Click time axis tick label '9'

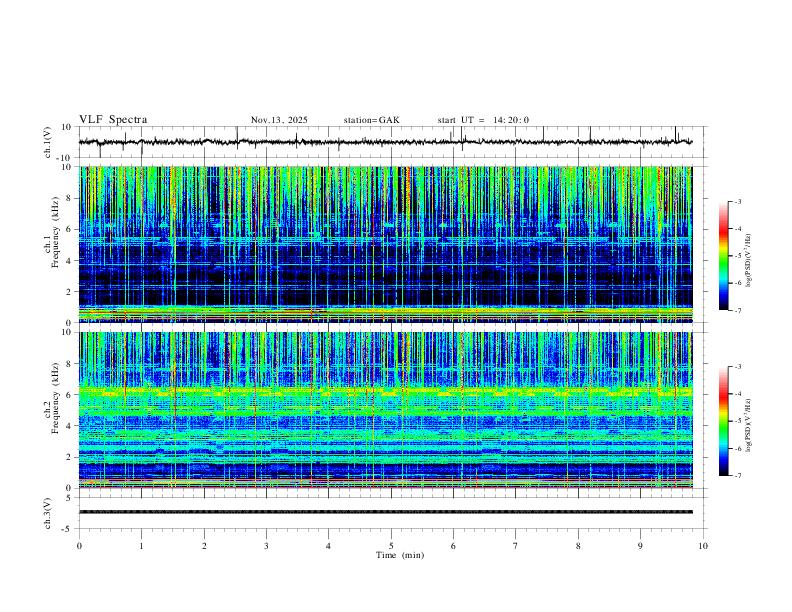pyautogui.click(x=640, y=546)
